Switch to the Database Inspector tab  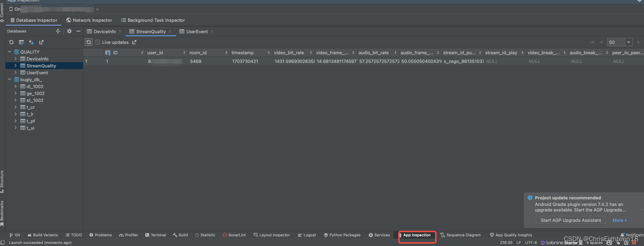[34, 20]
